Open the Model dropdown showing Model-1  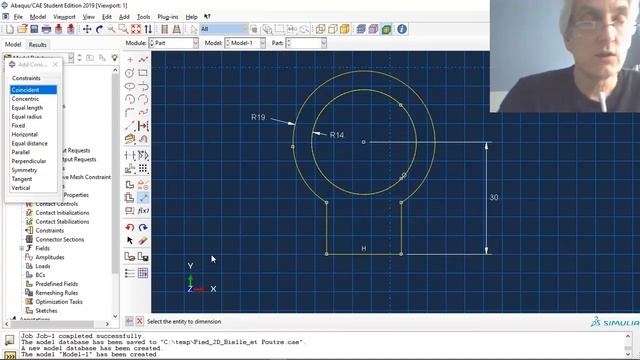[x=245, y=43]
